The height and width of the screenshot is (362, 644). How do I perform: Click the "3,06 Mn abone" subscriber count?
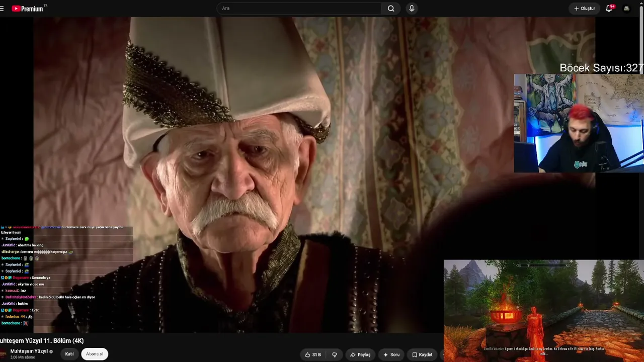[23, 357]
